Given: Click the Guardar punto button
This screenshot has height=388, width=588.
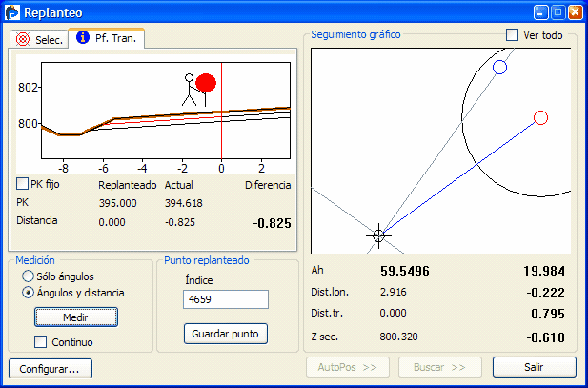Looking at the screenshot, I should pos(226,334).
